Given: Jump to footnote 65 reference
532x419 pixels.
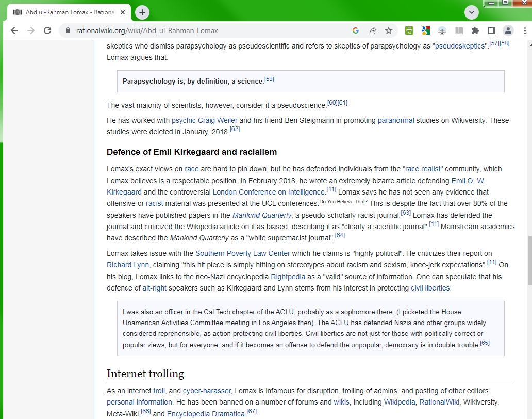Looking at the screenshot, I should point(485,343).
